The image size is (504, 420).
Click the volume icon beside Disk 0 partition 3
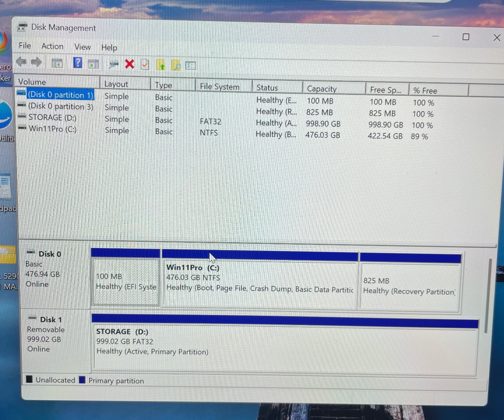(x=22, y=105)
